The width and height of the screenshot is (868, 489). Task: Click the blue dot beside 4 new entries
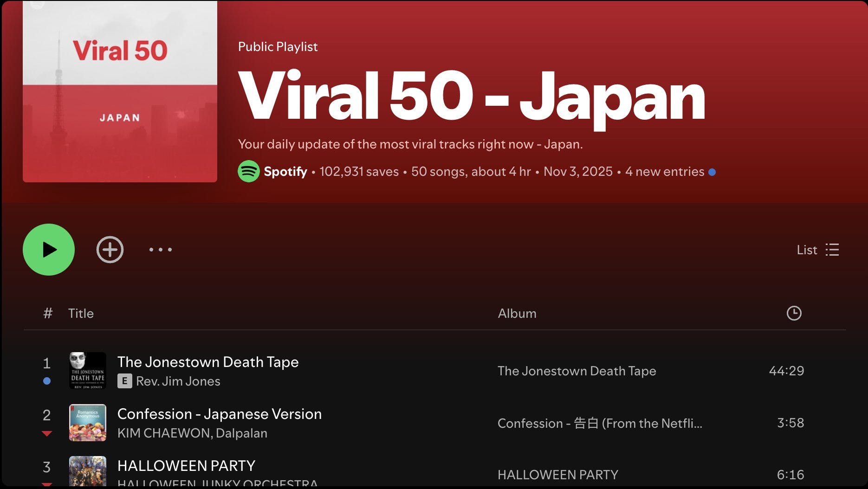click(x=712, y=172)
